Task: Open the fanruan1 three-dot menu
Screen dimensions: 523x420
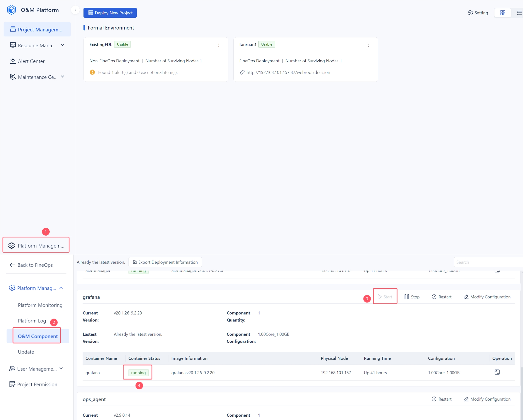Action: tap(368, 45)
